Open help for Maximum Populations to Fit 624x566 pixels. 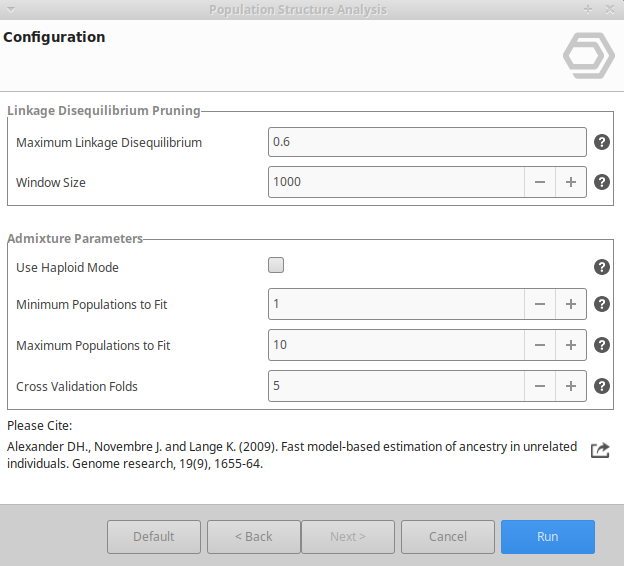[602, 345]
